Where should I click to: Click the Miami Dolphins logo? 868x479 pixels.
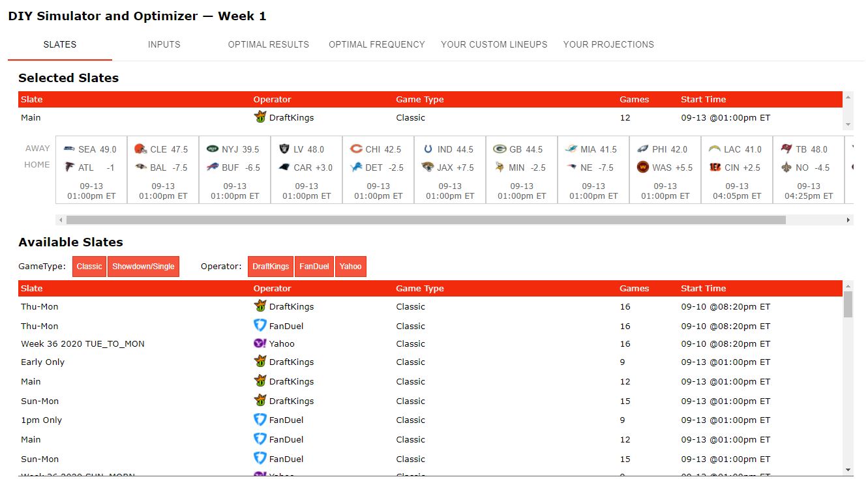click(571, 149)
